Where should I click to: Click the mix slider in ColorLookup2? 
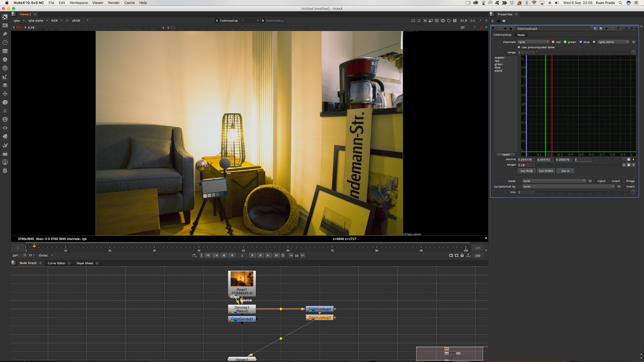pos(583,192)
